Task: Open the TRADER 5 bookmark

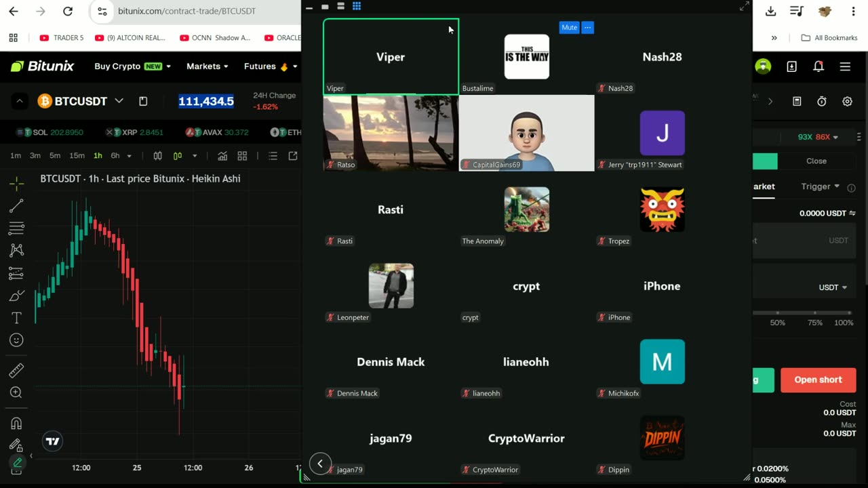Action: (62, 38)
